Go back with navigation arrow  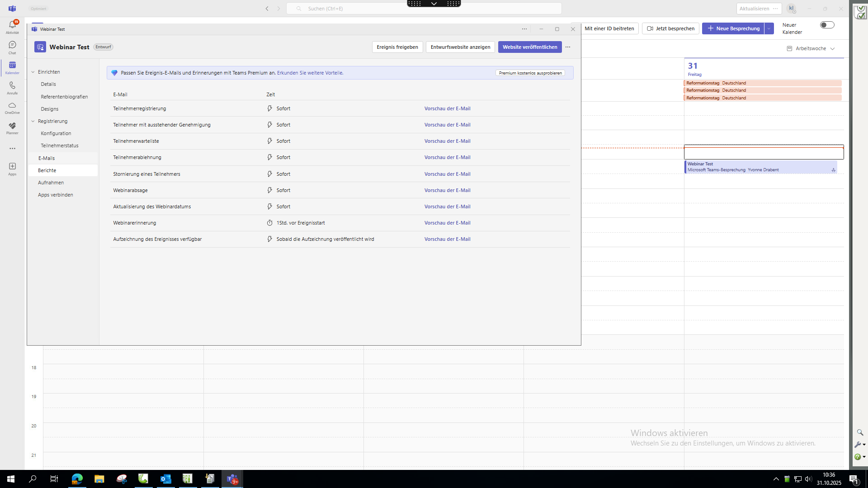pyautogui.click(x=267, y=9)
